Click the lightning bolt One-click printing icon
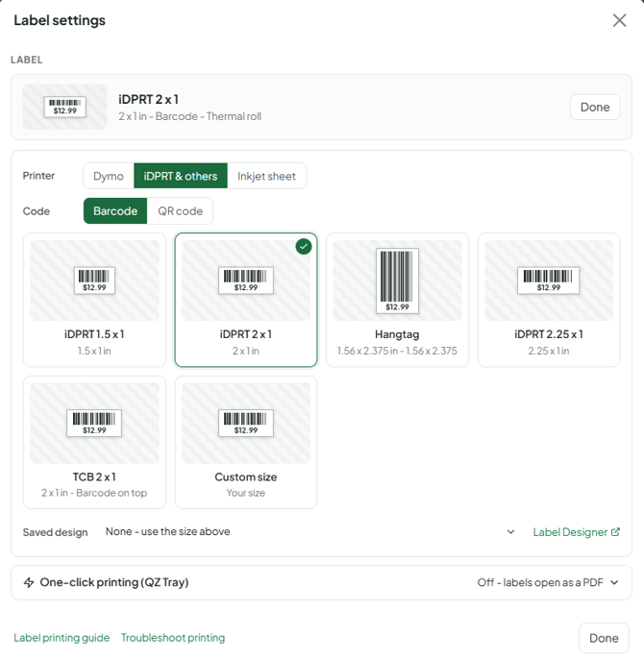Image resolution: width=644 pixels, height=660 pixels. 29,582
